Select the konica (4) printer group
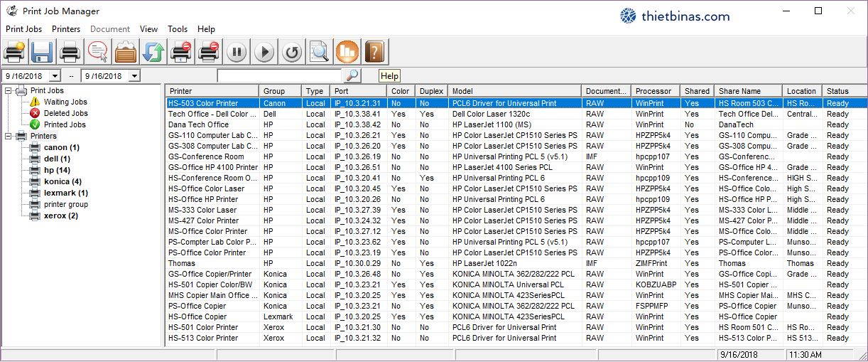868x362 pixels. [62, 181]
